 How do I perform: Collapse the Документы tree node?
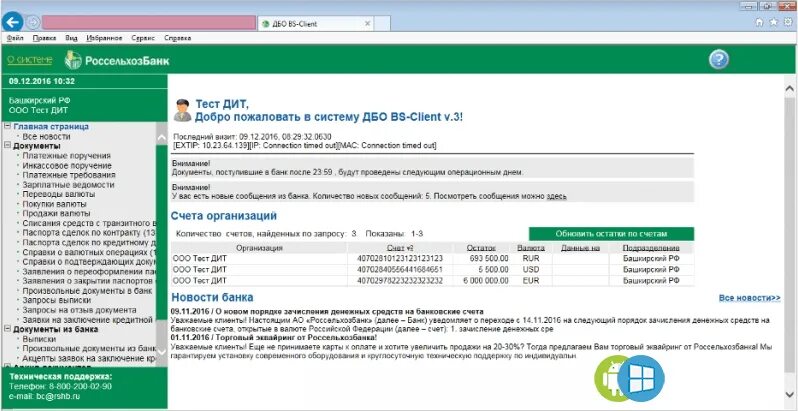pyautogui.click(x=8, y=145)
